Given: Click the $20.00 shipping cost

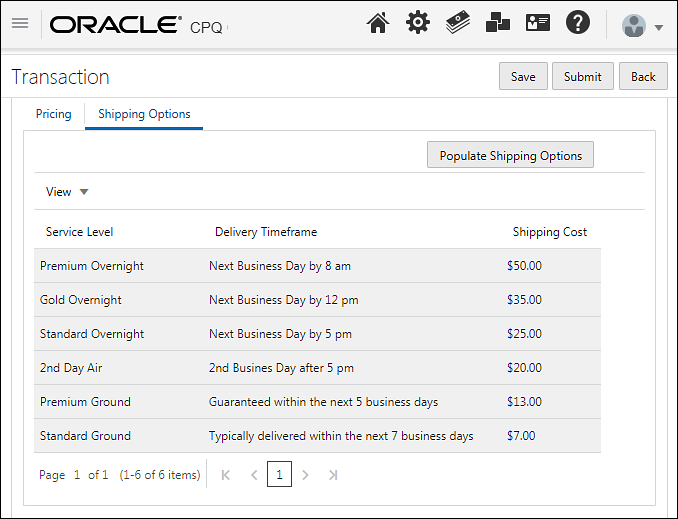Looking at the screenshot, I should pos(524,368).
